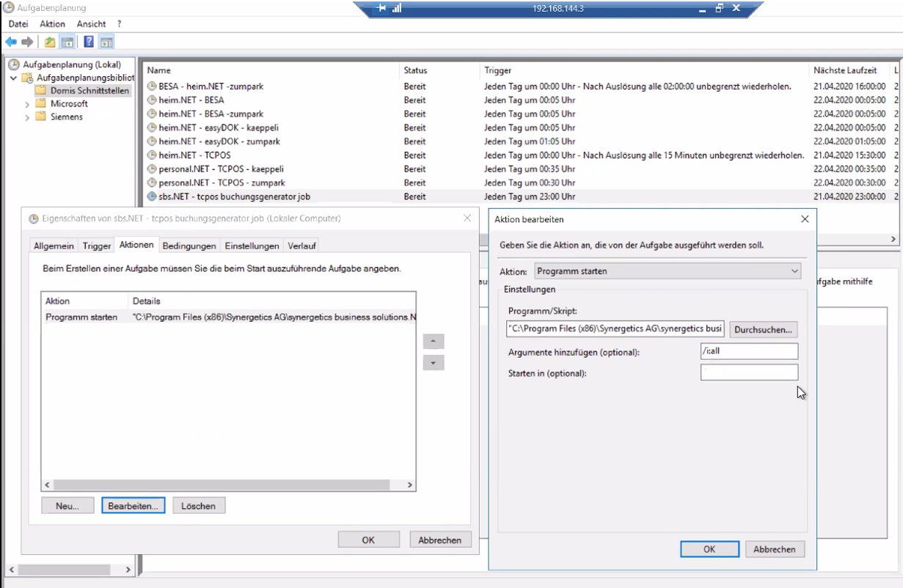Expand the Microsoft folder node
The width and height of the screenshot is (903, 588).
pyautogui.click(x=27, y=104)
